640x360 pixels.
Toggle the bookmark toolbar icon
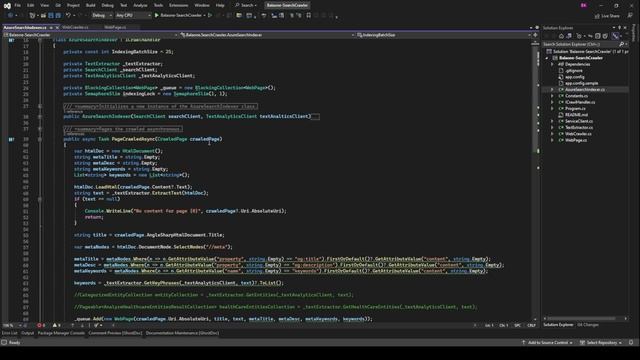pyautogui.click(x=309, y=16)
